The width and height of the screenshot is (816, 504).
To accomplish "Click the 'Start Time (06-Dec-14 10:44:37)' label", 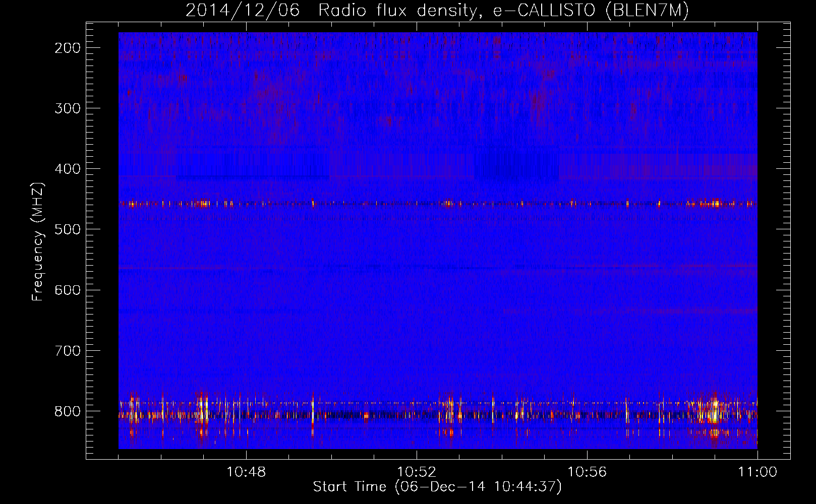I will coord(437,487).
